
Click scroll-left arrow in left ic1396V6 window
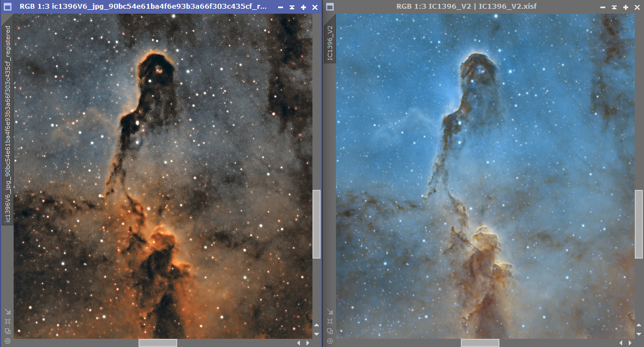click(x=299, y=343)
